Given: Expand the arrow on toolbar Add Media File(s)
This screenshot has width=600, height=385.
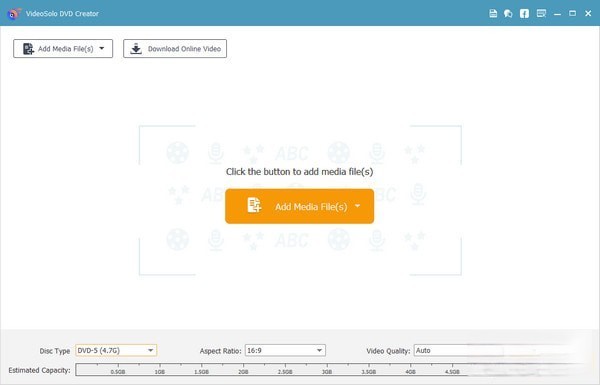Looking at the screenshot, I should tap(102, 49).
